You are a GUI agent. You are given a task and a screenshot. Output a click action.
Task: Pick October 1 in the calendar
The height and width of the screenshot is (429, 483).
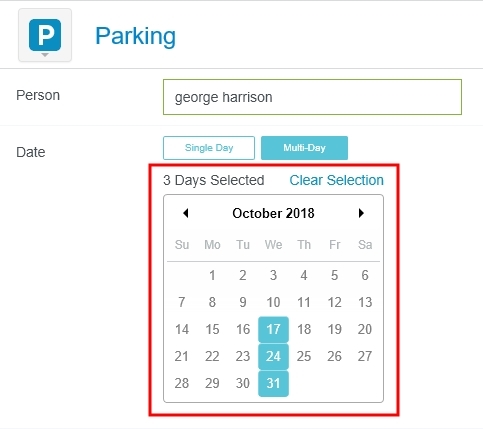[x=212, y=275]
